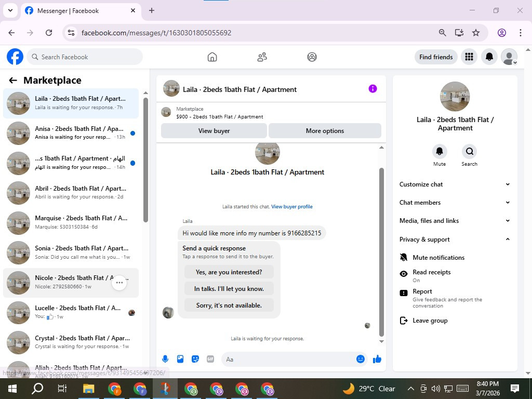Open Chrome tab search dropdown arrow
The width and height of the screenshot is (532, 399).
[x=10, y=10]
